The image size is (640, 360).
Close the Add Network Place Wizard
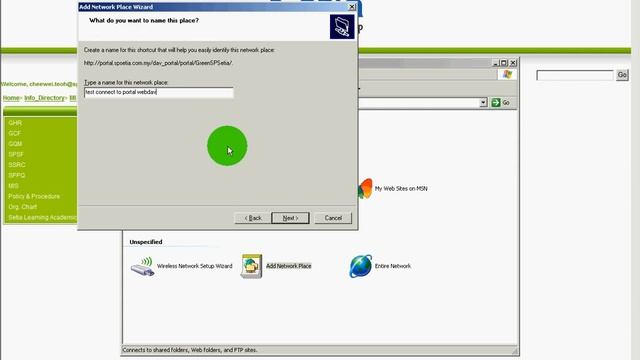[351, 7]
